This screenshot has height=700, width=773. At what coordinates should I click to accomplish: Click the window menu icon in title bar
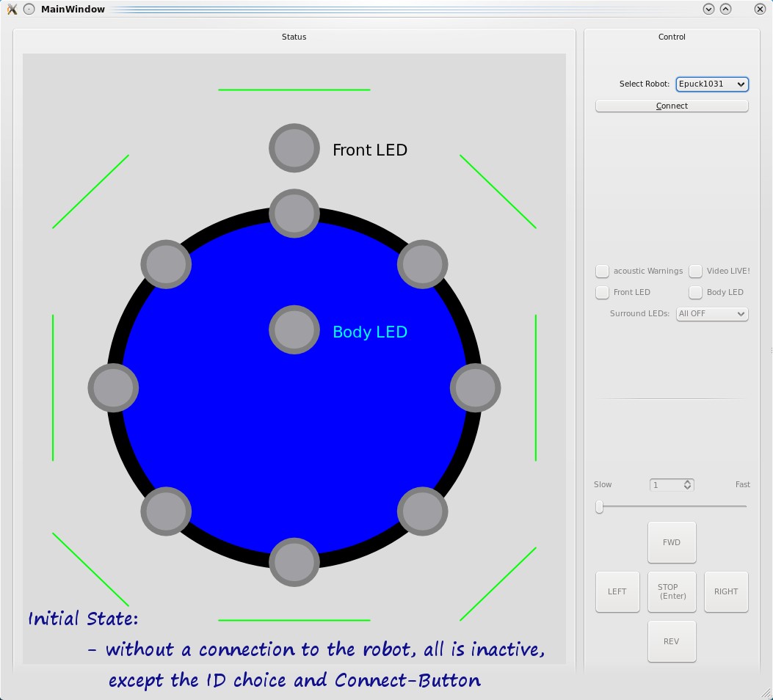coord(12,10)
